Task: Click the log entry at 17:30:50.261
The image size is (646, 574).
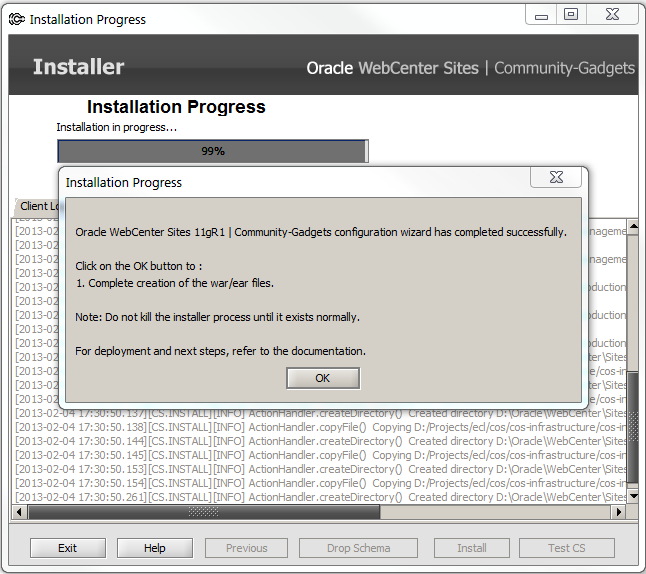Action: pos(321,497)
